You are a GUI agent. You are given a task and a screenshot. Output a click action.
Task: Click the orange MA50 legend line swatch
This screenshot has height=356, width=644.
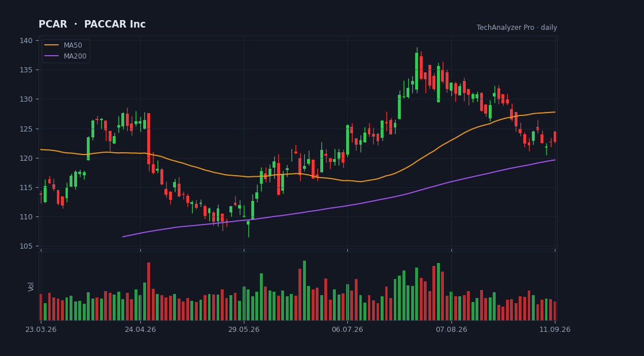51,45
